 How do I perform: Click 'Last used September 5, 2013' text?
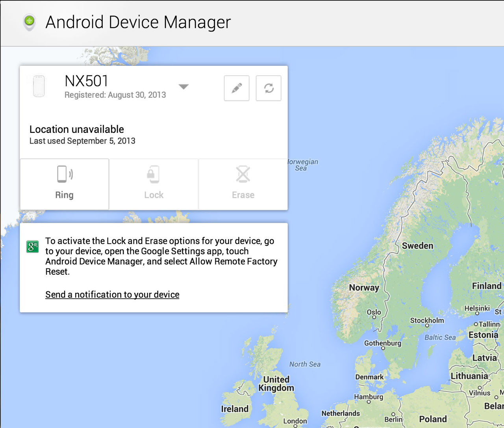pyautogui.click(x=82, y=141)
